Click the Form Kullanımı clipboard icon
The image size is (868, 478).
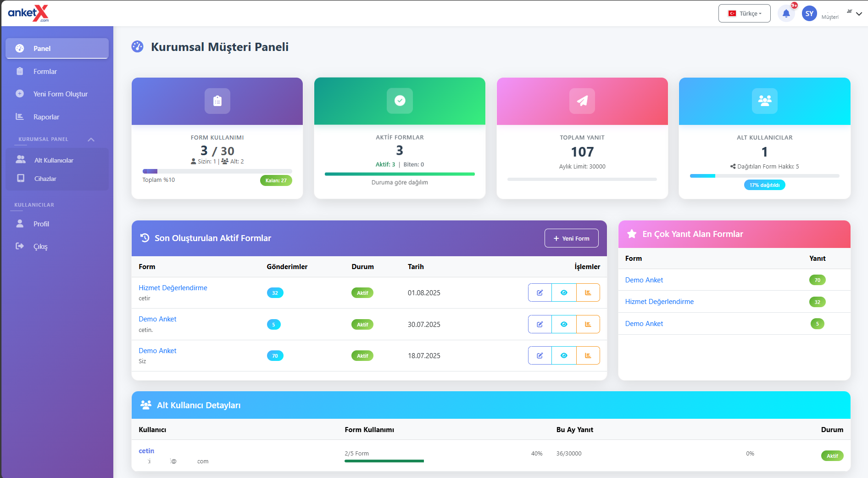pos(217,101)
